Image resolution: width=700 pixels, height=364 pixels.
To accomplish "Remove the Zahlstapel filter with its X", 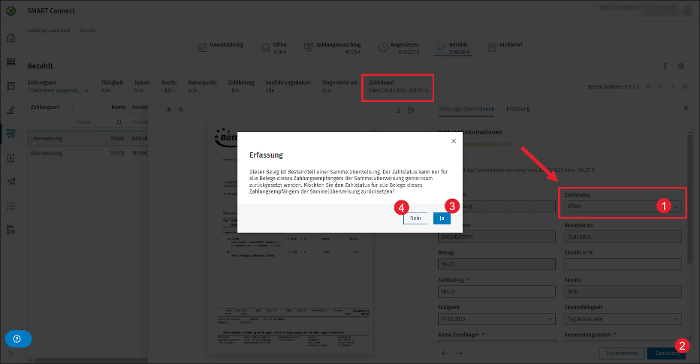I will [426, 91].
